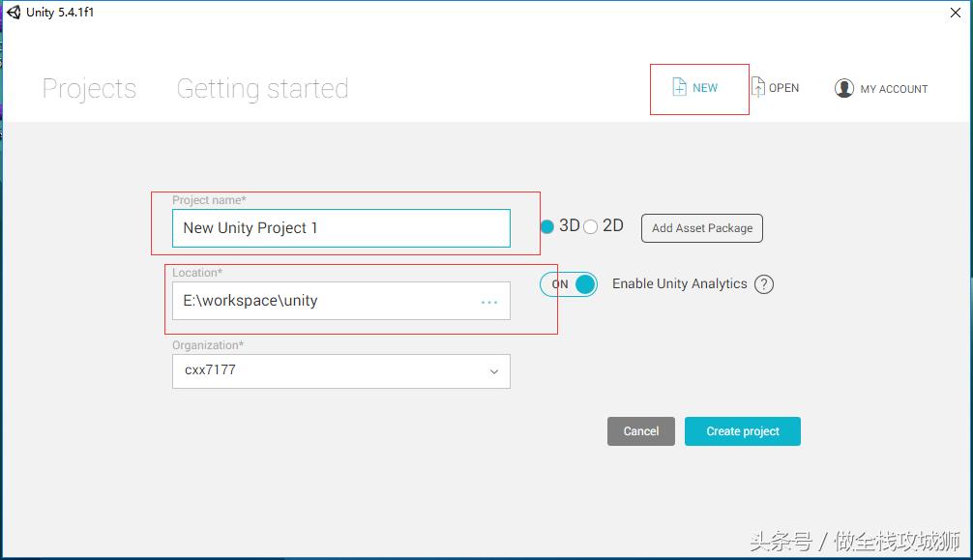The image size is (973, 560).
Task: Click Create project button
Action: [742, 431]
